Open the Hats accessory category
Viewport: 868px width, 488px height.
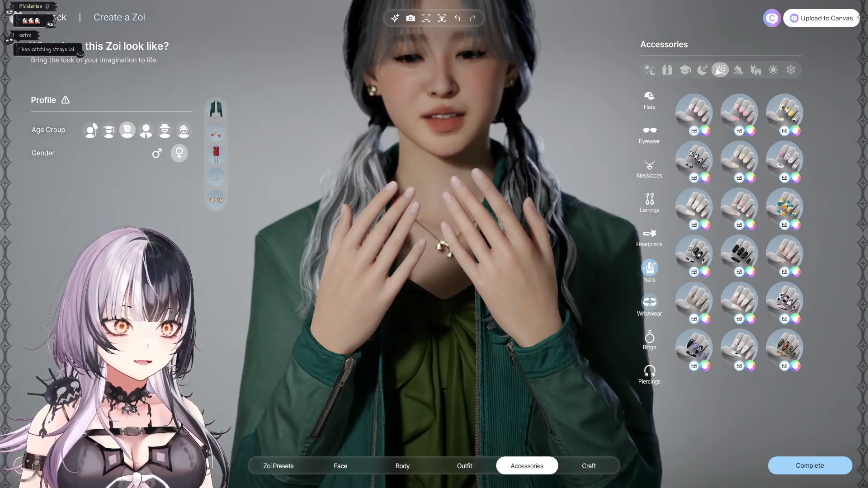coord(649,100)
